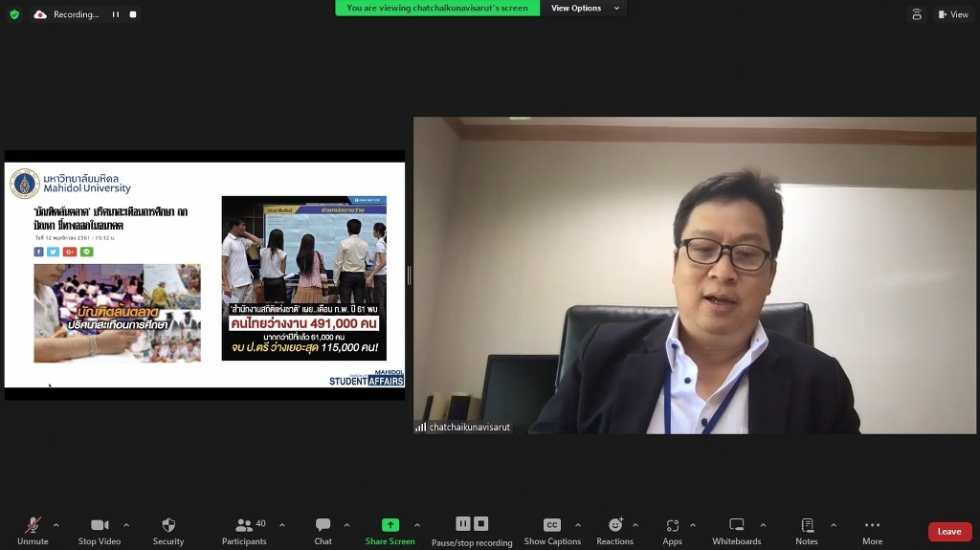This screenshot has height=550, width=980.
Task: Pause recording from top-left indicator
Action: click(116, 14)
